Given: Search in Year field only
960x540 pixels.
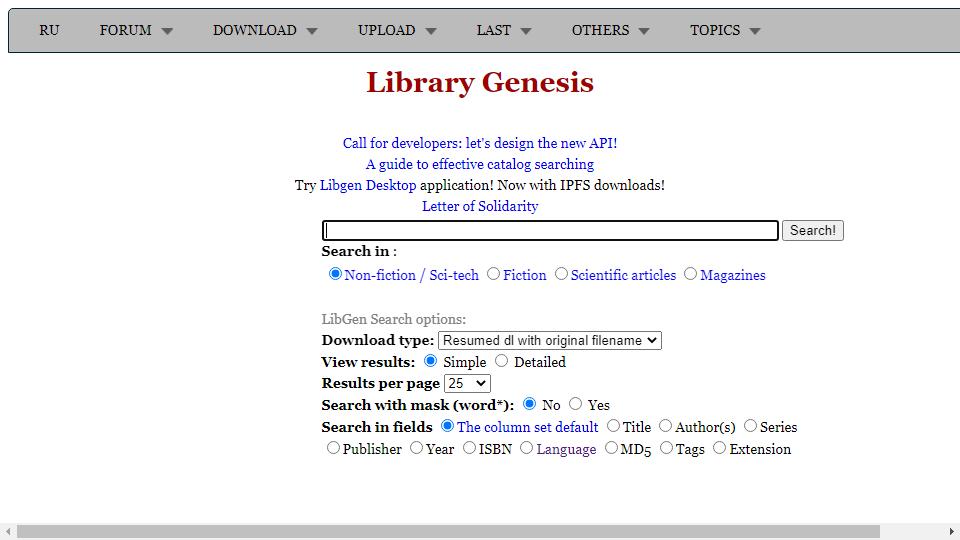Looking at the screenshot, I should [x=416, y=448].
